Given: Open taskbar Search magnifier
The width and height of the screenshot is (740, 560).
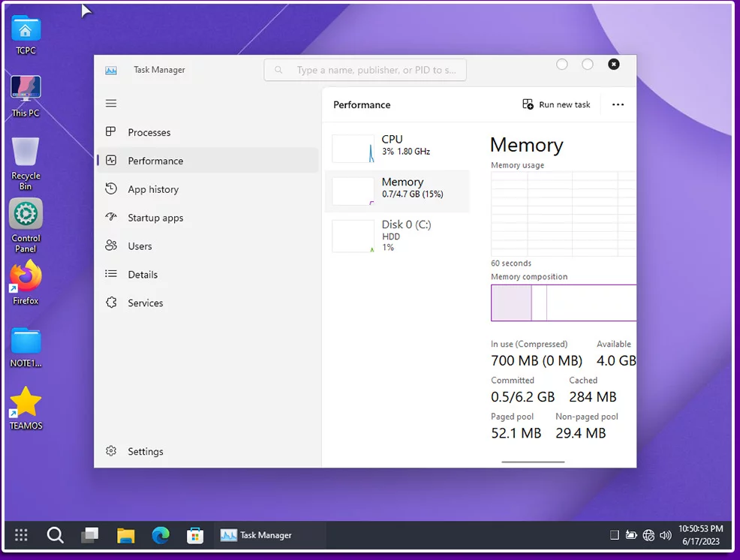Looking at the screenshot, I should pyautogui.click(x=56, y=535).
